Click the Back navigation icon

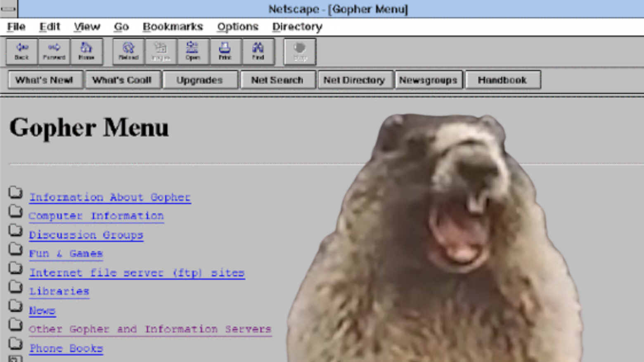coord(21,51)
